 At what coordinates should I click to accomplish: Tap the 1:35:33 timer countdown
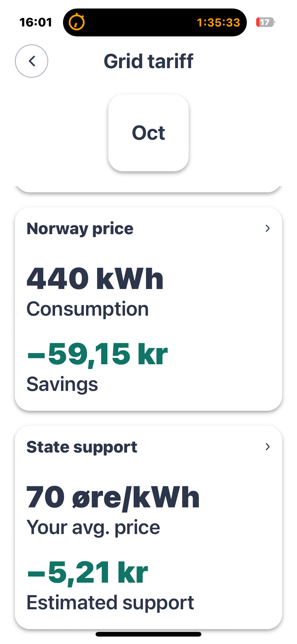coord(218,22)
